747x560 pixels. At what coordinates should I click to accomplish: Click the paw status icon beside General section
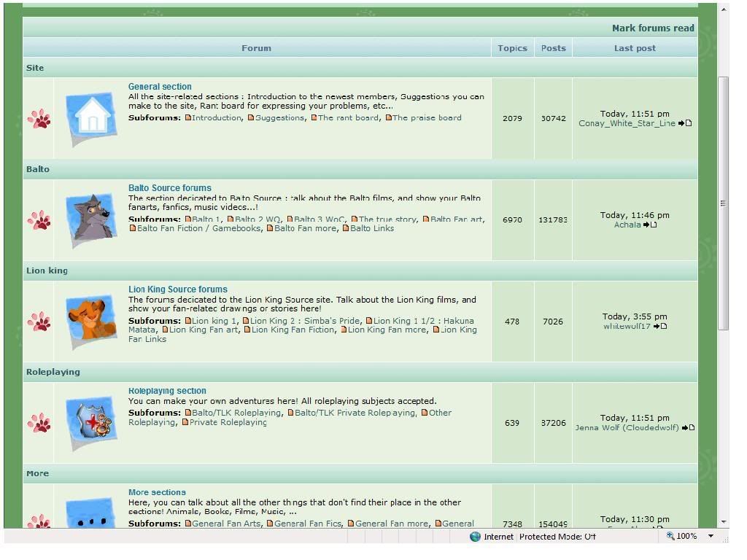[x=39, y=119]
